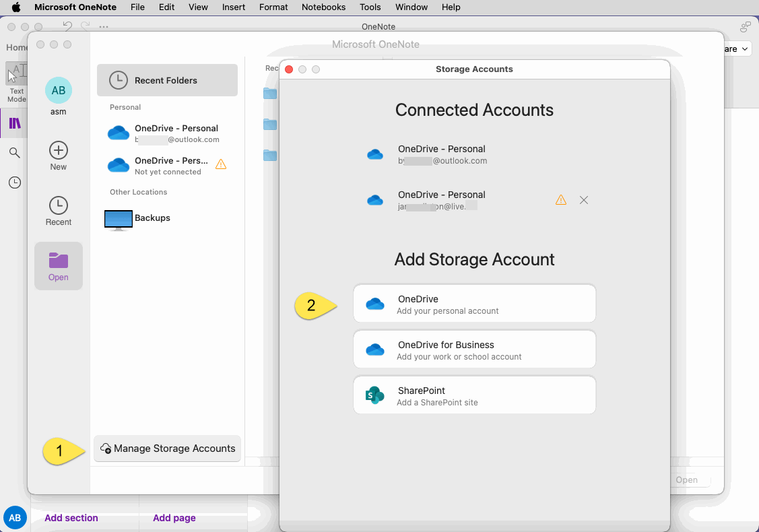The width and height of the screenshot is (759, 532).
Task: Open the Apple menu
Action: (16, 7)
